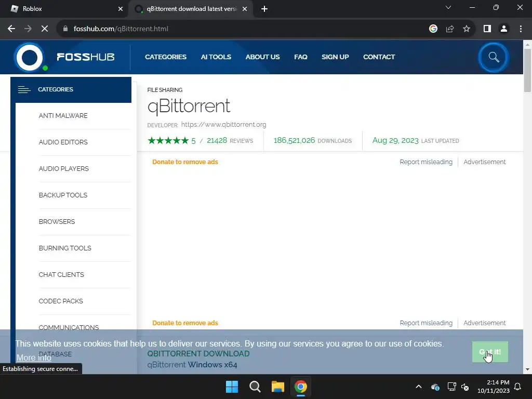
Task: Click the share page icon
Action: 450,29
